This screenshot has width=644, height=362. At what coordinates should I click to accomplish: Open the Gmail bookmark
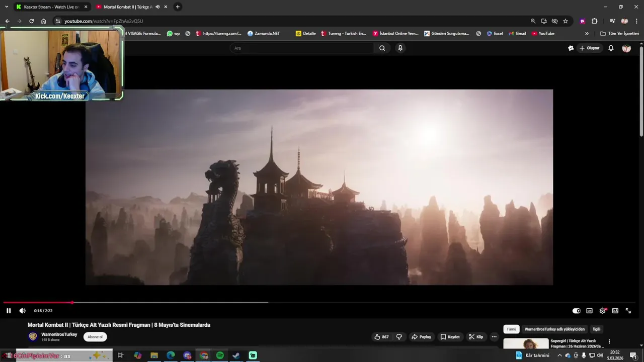pos(517,34)
